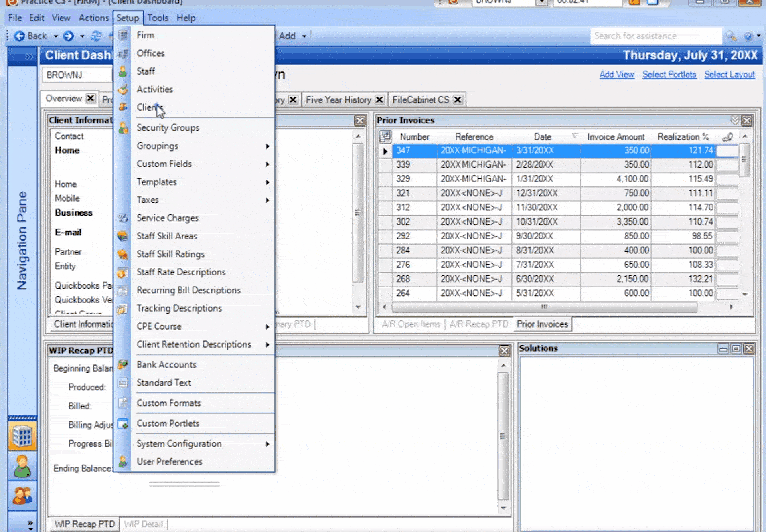This screenshot has height=532, width=766.
Task: Click the Refresh icon on the toolbar
Action: tap(96, 36)
